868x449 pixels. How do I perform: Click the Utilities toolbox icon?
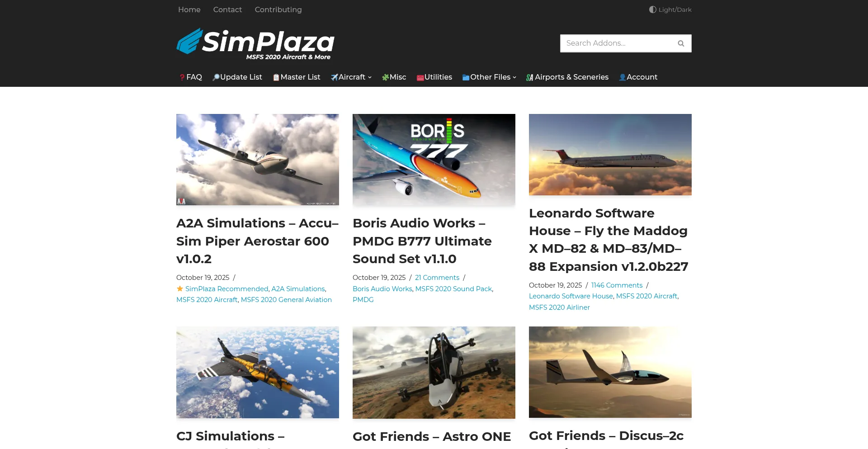pyautogui.click(x=420, y=78)
